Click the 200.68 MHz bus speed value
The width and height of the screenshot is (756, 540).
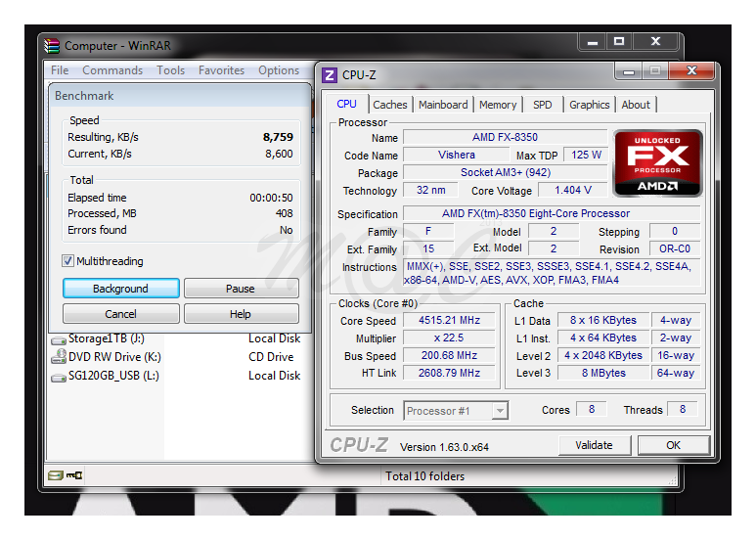click(449, 355)
